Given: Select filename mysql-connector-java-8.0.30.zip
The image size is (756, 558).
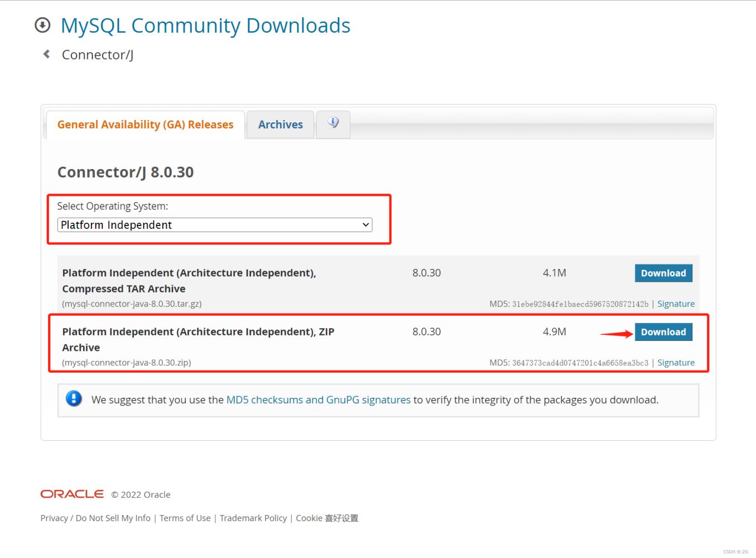Looking at the screenshot, I should (x=127, y=363).
